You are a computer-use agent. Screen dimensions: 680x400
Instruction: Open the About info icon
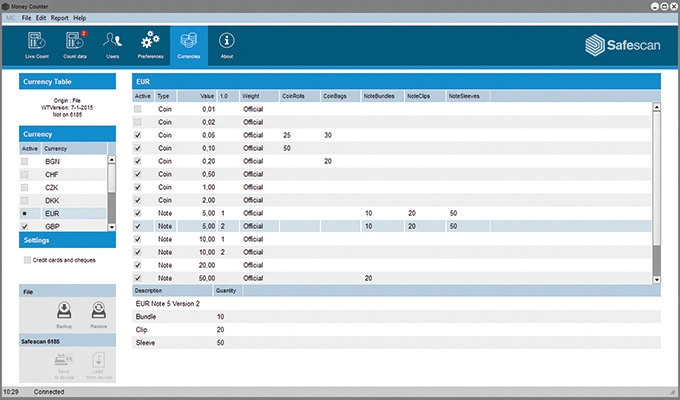tap(227, 47)
